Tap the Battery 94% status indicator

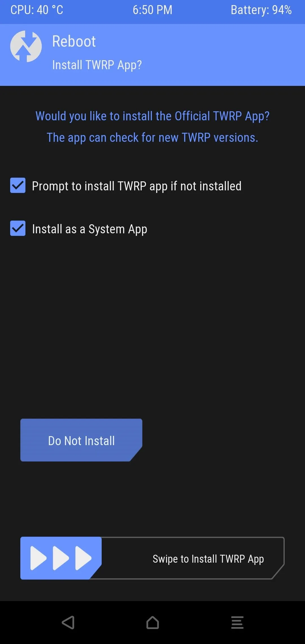click(x=261, y=10)
